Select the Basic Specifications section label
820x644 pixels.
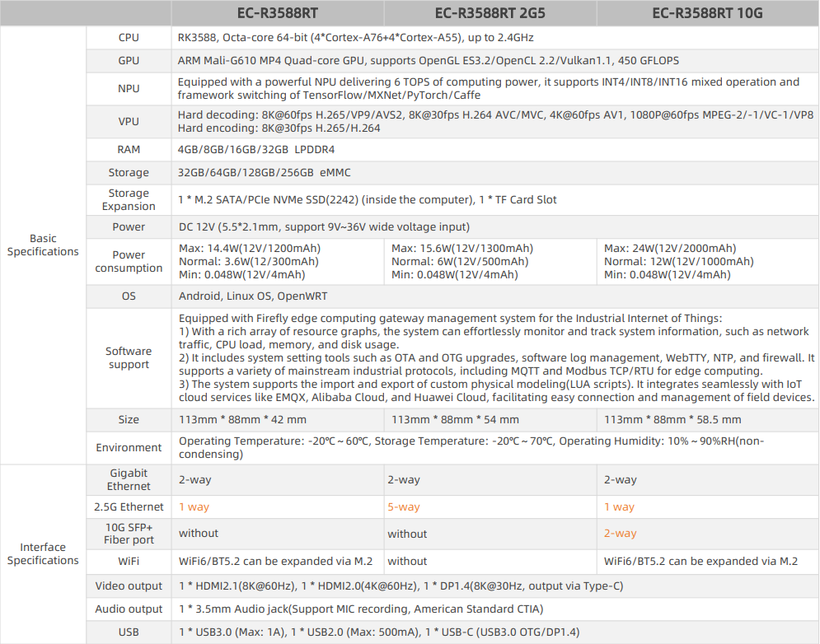(43, 245)
